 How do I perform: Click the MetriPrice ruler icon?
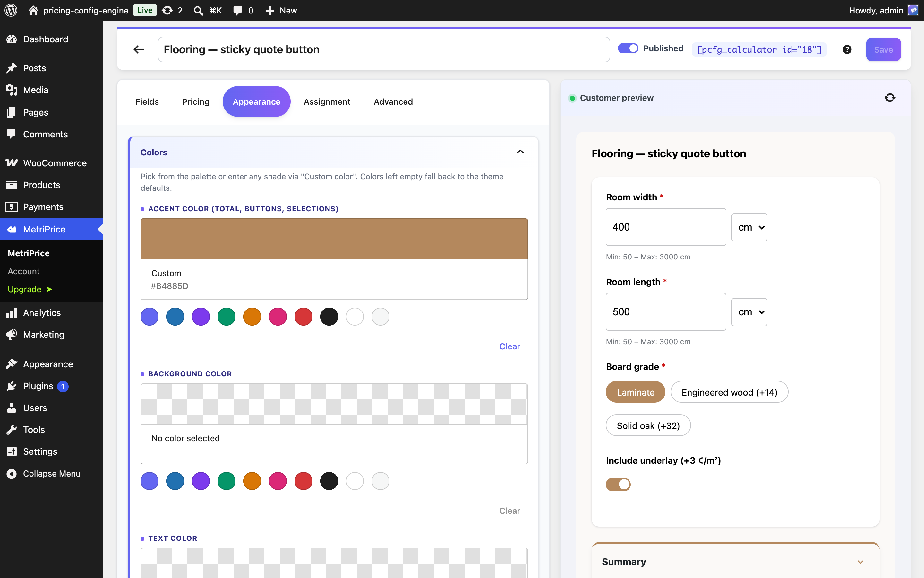coord(12,229)
